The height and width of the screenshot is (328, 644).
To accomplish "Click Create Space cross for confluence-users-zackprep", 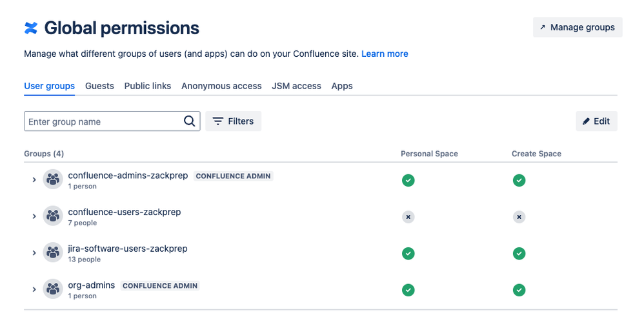I will [x=519, y=216].
